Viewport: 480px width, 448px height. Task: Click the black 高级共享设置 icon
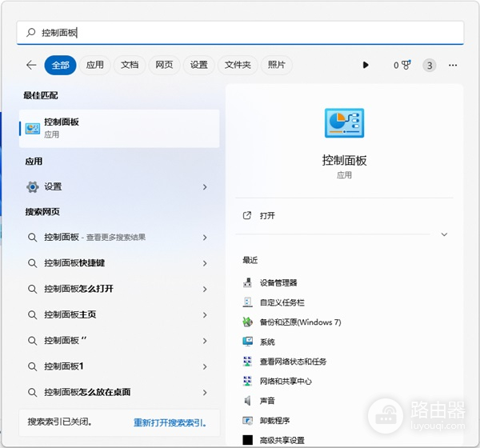click(x=248, y=440)
